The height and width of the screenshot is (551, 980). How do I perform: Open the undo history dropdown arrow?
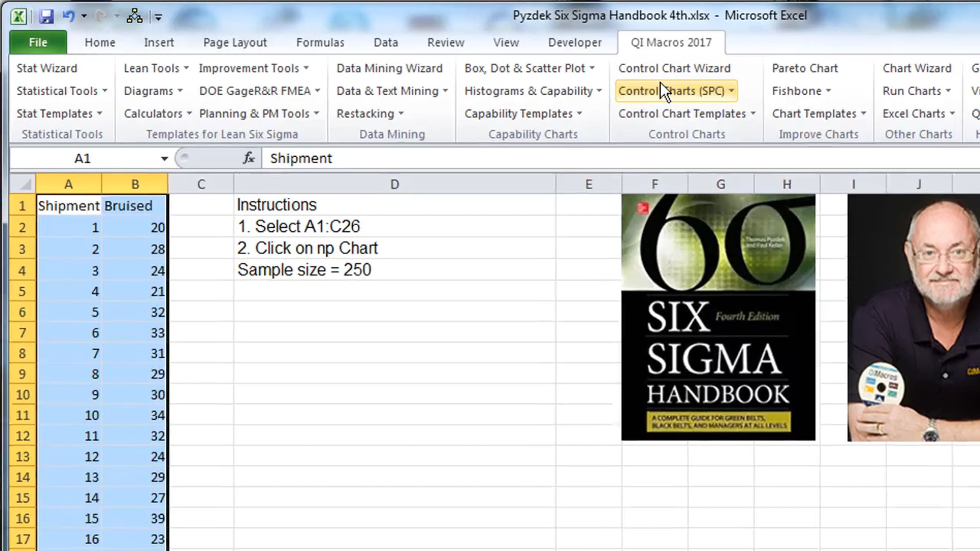(x=84, y=16)
